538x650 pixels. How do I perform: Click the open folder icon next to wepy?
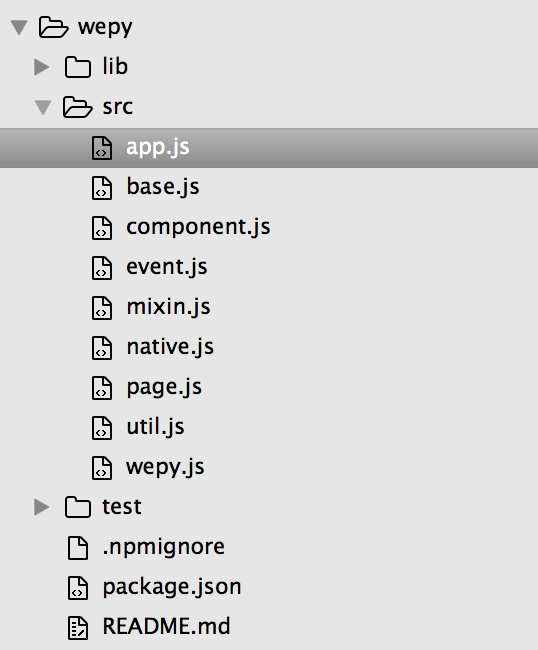tap(53, 27)
